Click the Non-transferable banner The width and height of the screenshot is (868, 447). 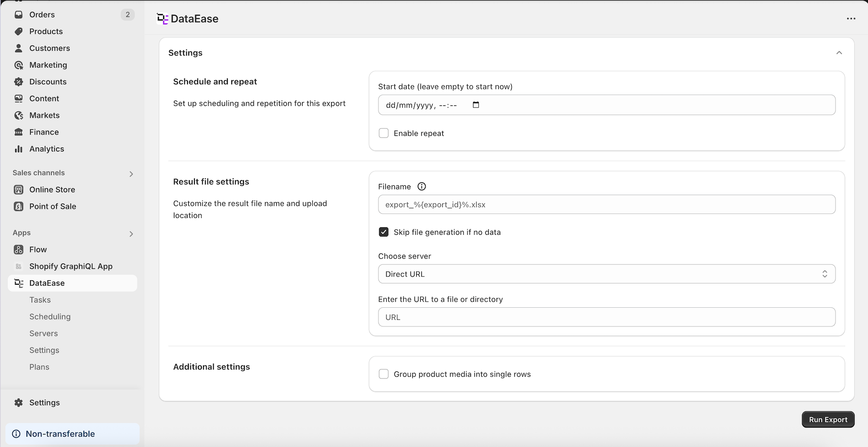(x=72, y=434)
